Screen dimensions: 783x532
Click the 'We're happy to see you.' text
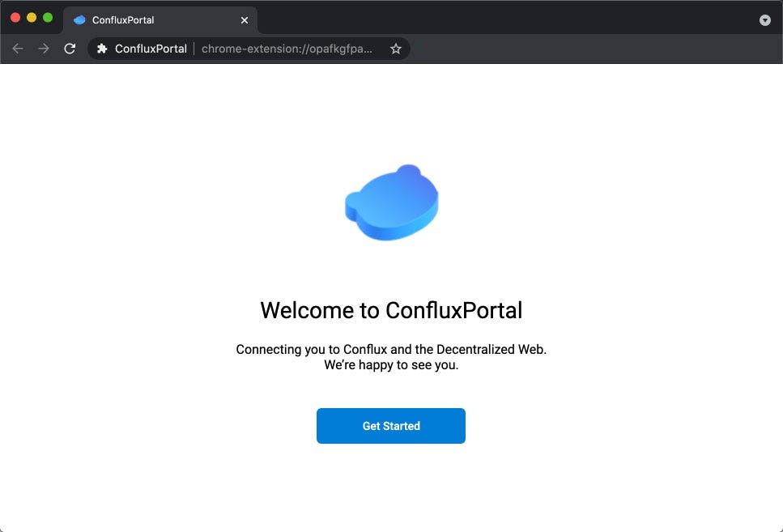click(x=391, y=364)
